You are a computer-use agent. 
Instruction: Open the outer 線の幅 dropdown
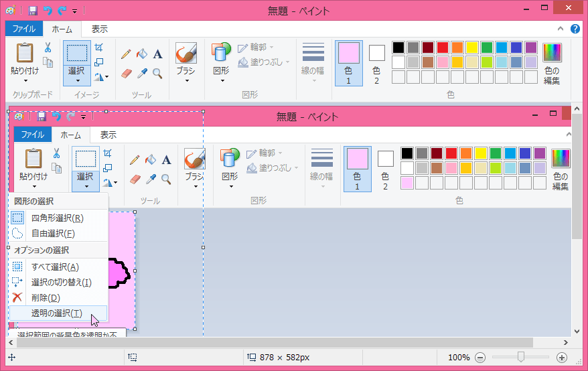(313, 62)
